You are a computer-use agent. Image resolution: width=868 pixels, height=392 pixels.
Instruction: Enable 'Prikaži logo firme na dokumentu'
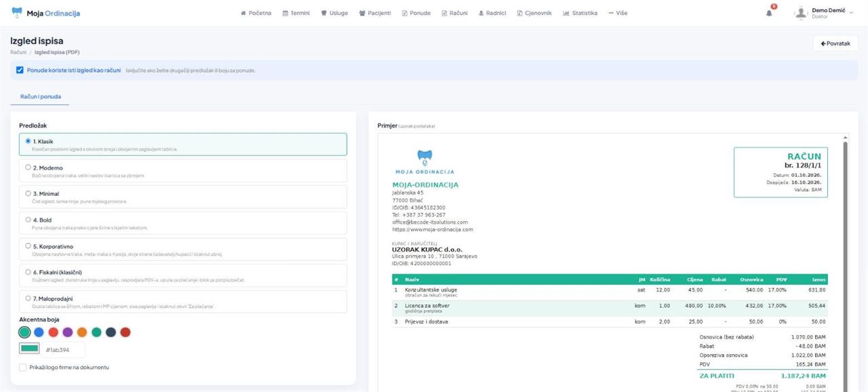point(23,368)
